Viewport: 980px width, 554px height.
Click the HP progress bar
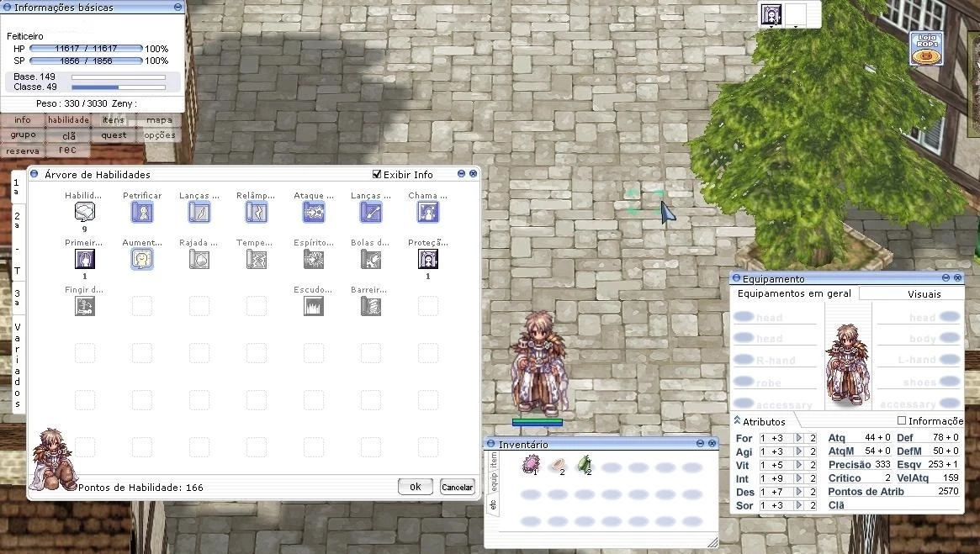[86, 48]
